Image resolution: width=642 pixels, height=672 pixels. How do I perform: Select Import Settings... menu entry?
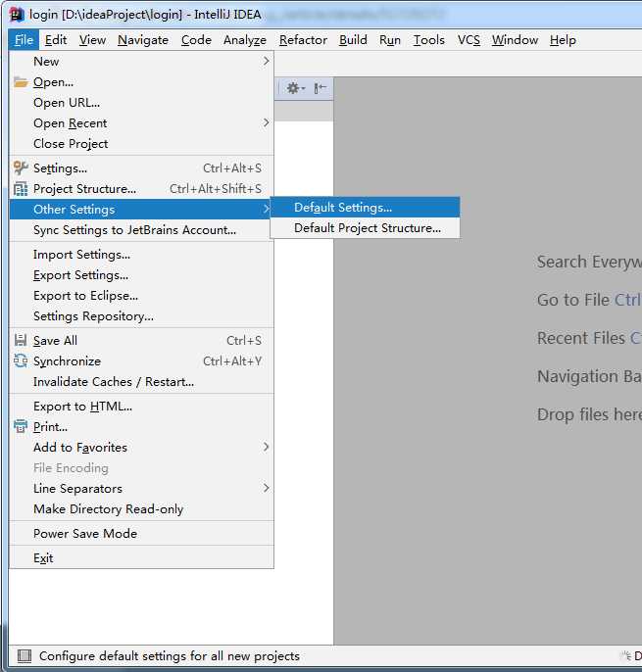141,254
